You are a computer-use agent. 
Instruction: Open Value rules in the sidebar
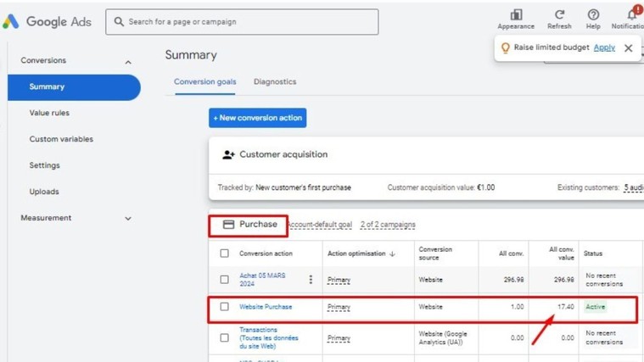click(x=49, y=113)
